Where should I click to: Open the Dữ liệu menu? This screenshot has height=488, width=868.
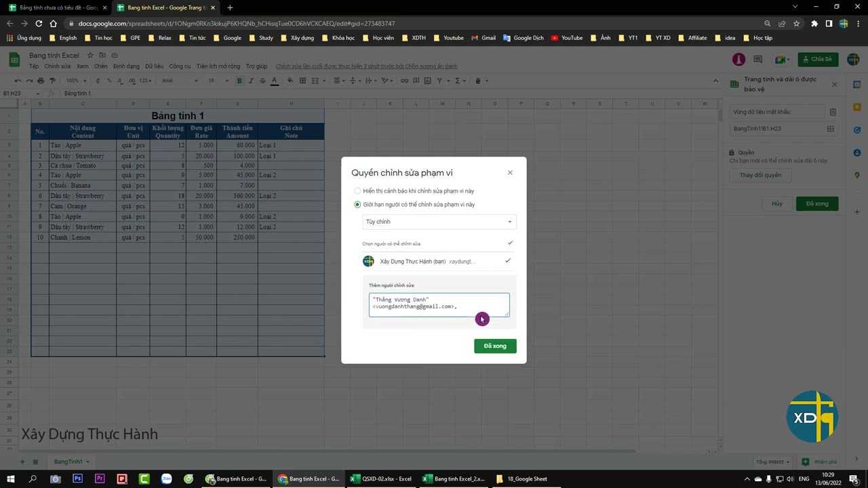pyautogui.click(x=154, y=66)
